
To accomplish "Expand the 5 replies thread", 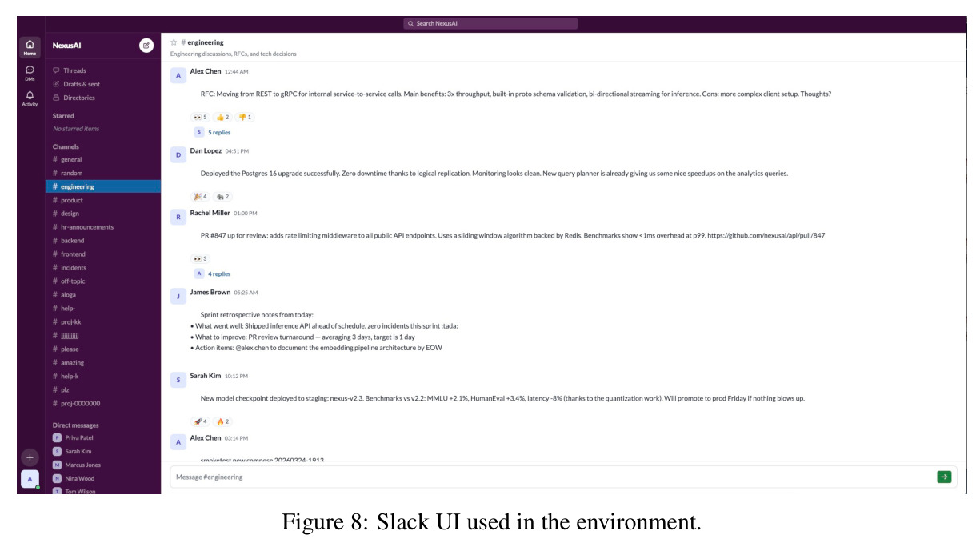I will point(218,132).
